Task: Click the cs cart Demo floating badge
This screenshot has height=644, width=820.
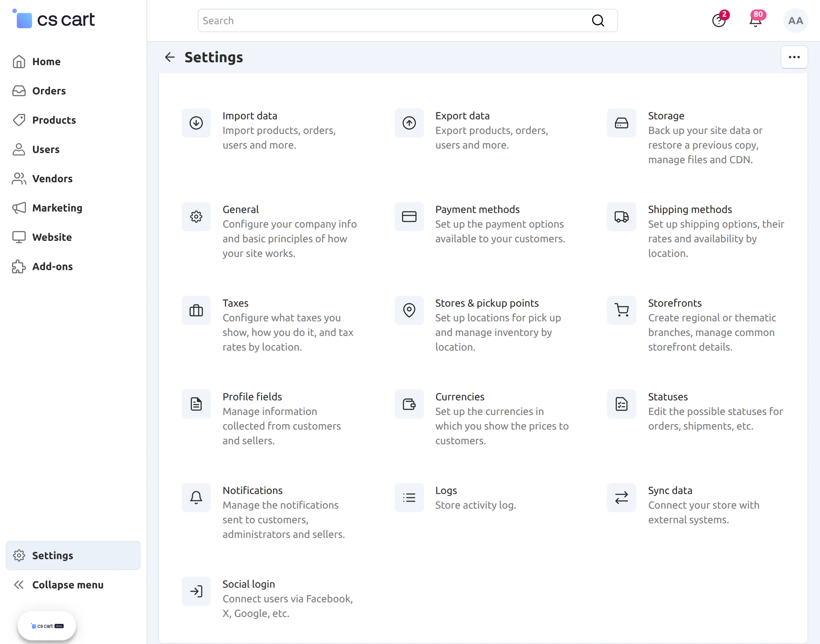Action: point(47,626)
